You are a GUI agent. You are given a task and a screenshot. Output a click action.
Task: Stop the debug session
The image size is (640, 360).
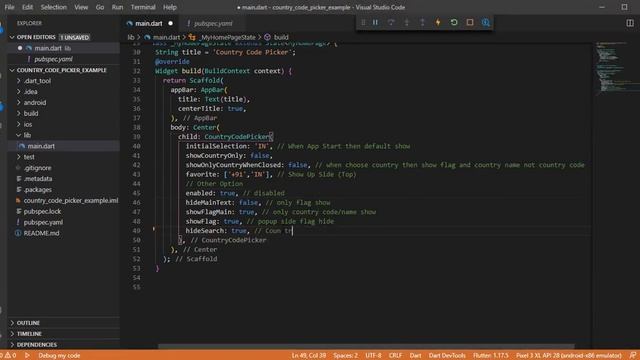(470, 22)
